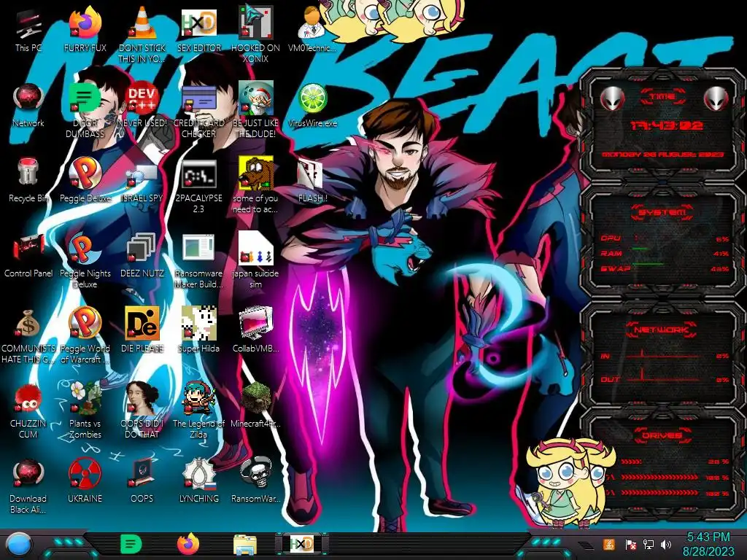Click the widget digital clock readout
Viewport: 747px width, 560px height.
click(x=666, y=125)
